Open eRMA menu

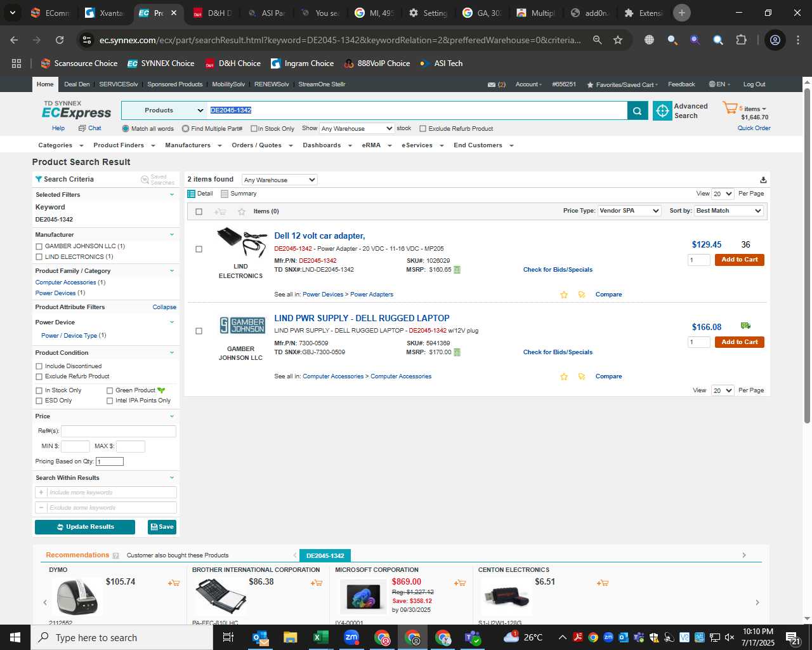(x=376, y=145)
